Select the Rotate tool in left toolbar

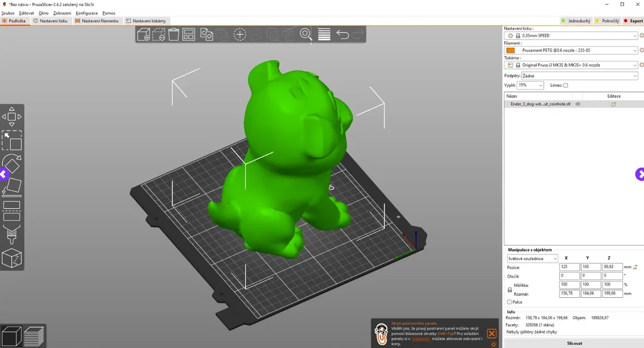(x=12, y=164)
